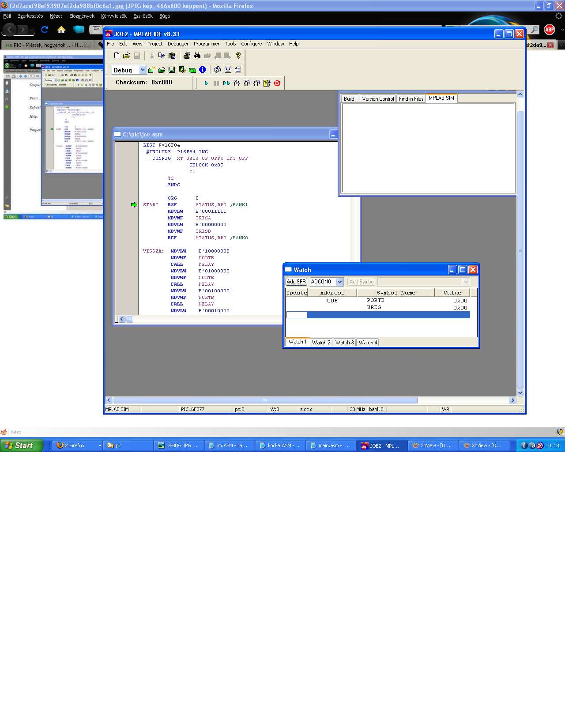565x728 pixels.
Task: Open the Project menu
Action: [155, 44]
